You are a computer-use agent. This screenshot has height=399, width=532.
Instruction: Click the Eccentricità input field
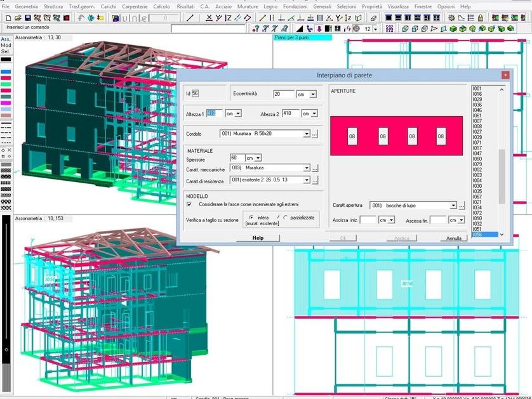[284, 94]
